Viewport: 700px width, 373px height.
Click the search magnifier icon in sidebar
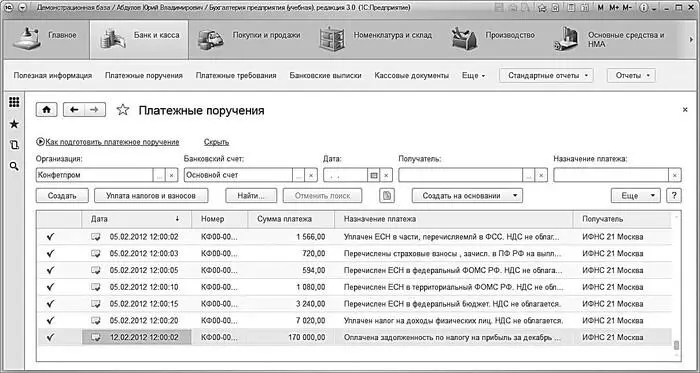coord(14,166)
